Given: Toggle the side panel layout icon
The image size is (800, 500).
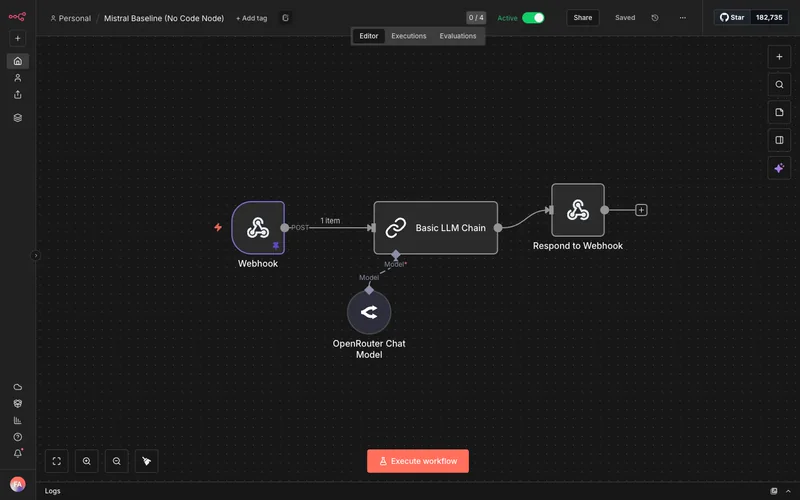Looking at the screenshot, I should click(779, 140).
